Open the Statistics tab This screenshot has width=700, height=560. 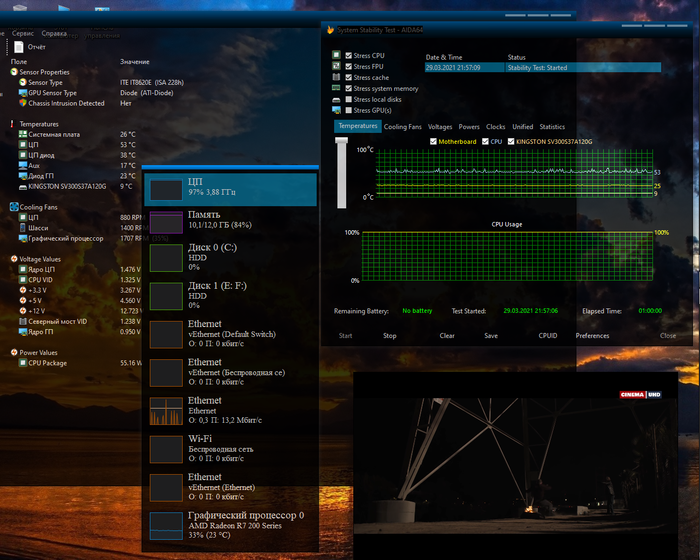click(x=552, y=127)
